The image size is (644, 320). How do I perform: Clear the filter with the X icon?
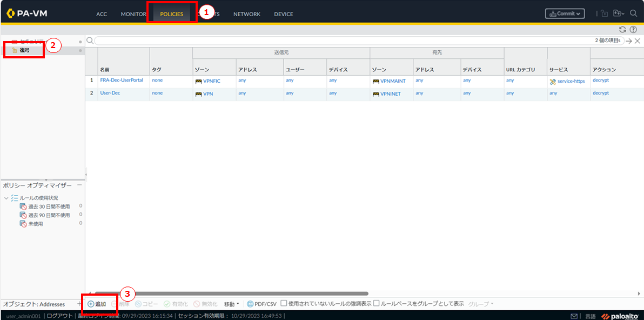click(638, 41)
